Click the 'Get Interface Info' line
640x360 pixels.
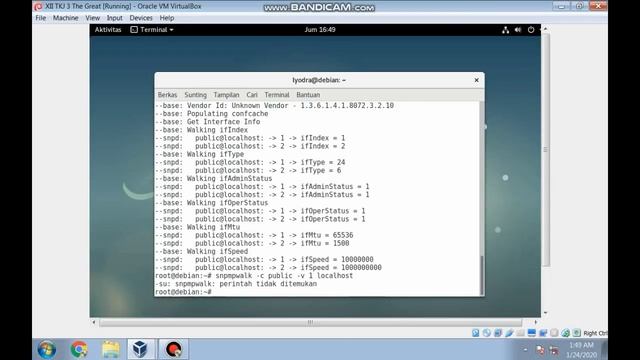(x=207, y=122)
